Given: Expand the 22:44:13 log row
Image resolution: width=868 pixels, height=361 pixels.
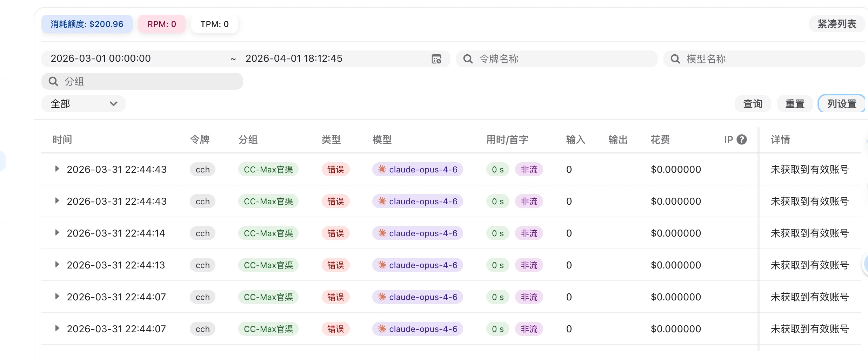Looking at the screenshot, I should click(57, 265).
